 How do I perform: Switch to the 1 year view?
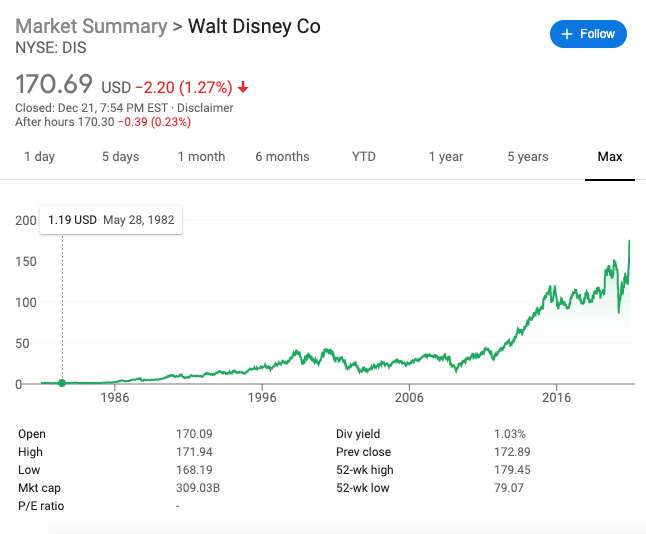pyautogui.click(x=445, y=157)
